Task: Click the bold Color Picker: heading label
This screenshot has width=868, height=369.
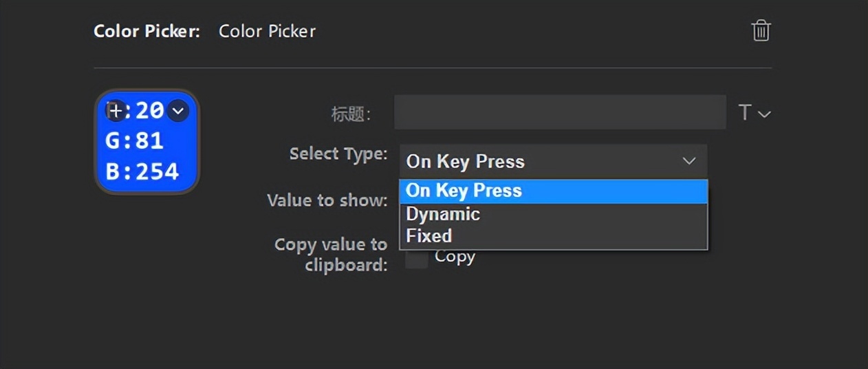Action: click(x=147, y=32)
